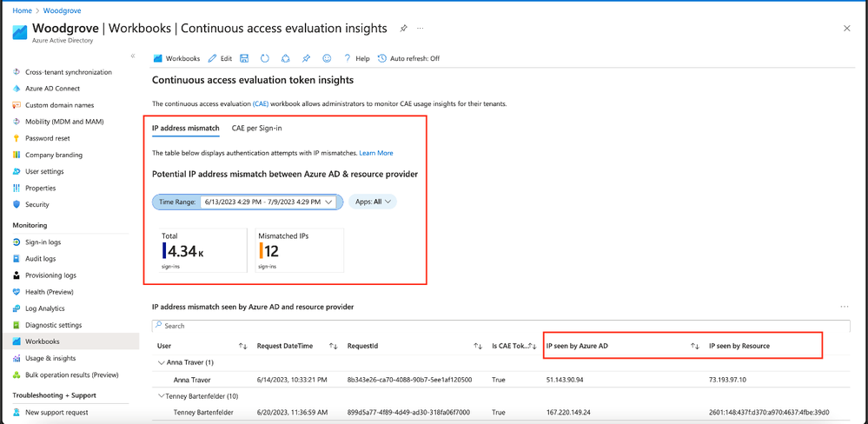Open Help from the toolbar
868x424 pixels.
[x=357, y=58]
